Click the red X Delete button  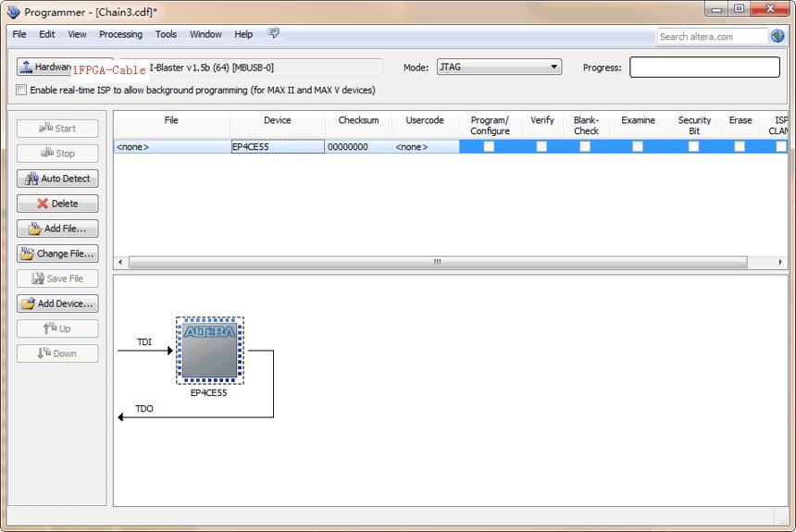pyautogui.click(x=57, y=204)
